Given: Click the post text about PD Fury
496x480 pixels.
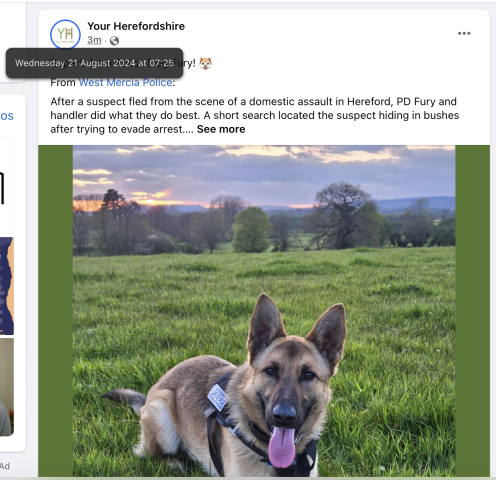Looking at the screenshot, I should pos(255,115).
